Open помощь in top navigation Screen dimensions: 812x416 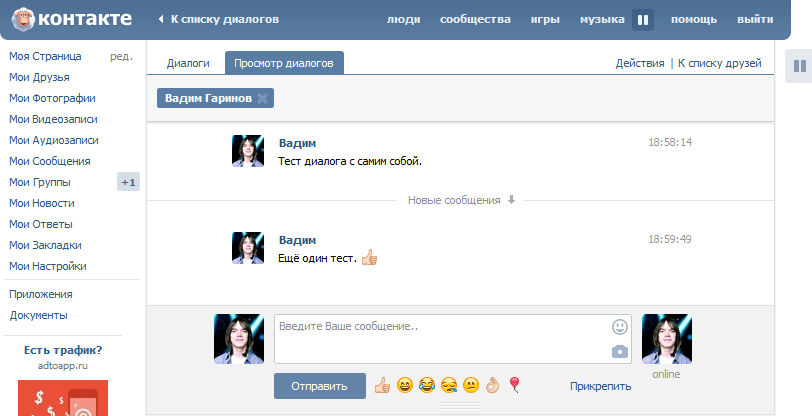click(694, 20)
